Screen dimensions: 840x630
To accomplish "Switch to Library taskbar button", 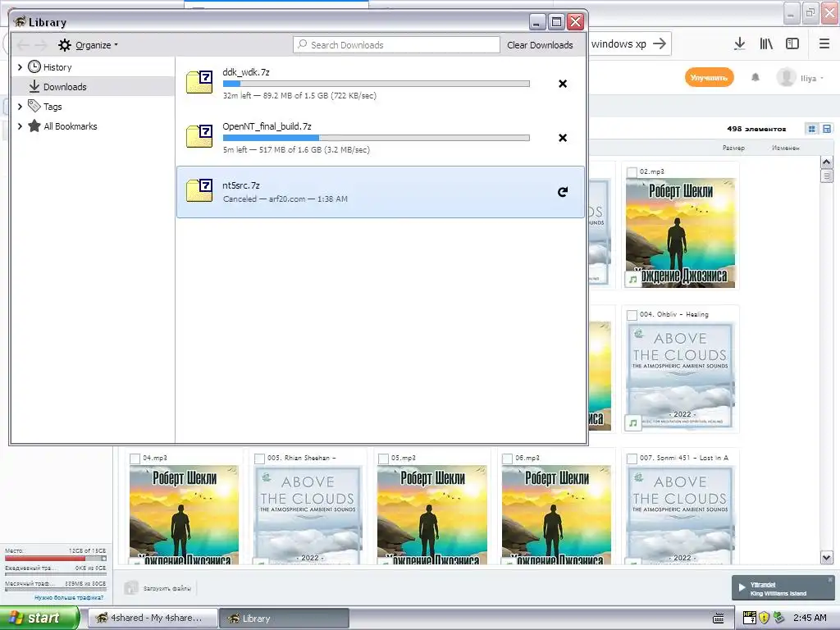I will click(284, 618).
